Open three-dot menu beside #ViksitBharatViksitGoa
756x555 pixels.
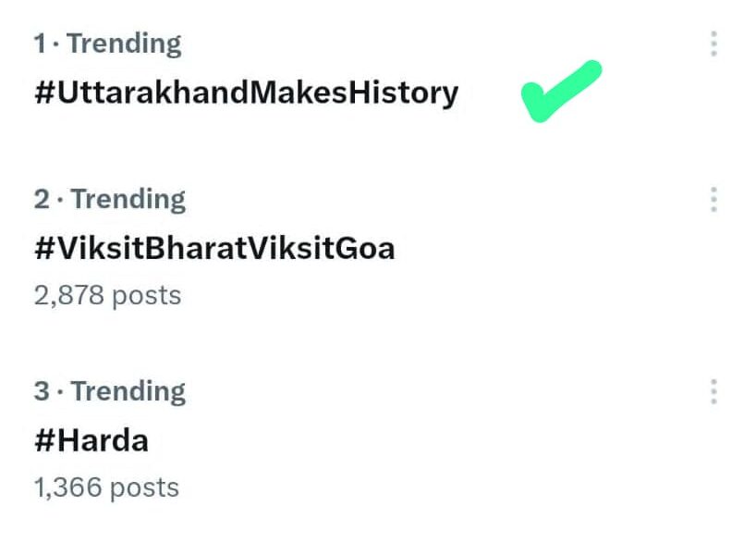713,199
